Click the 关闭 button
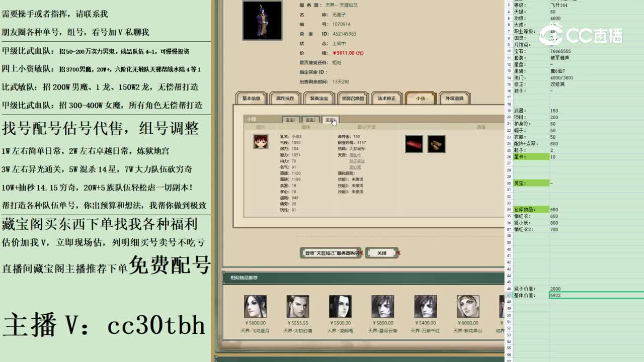This screenshot has width=644, height=362. pos(382,253)
